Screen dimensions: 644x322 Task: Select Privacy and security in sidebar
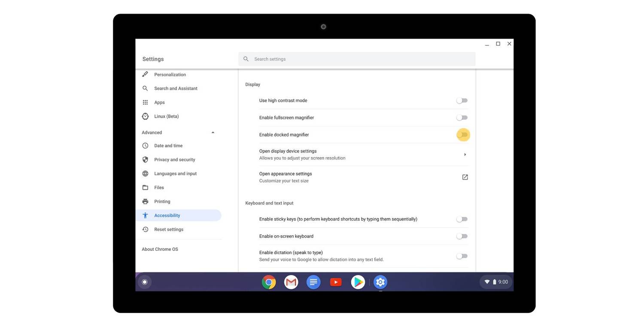coord(174,160)
